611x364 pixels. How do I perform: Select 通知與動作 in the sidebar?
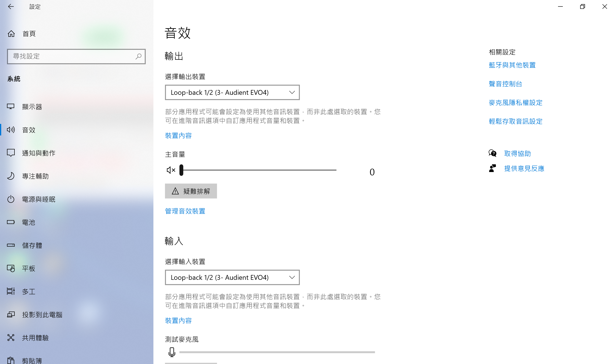77,153
